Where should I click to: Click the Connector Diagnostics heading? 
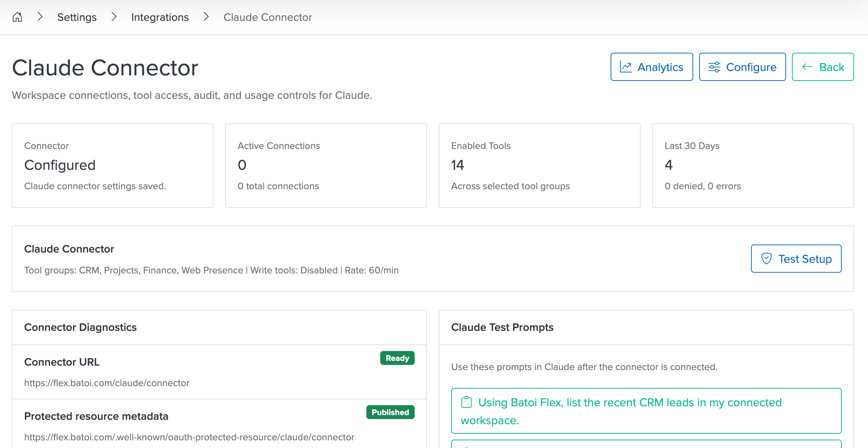click(x=80, y=327)
